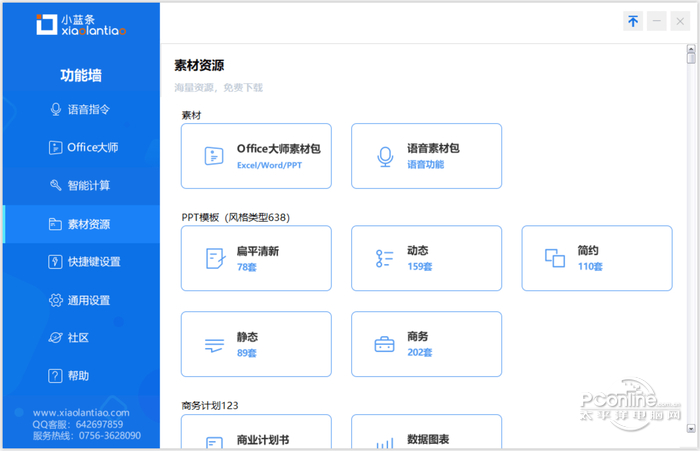Click the document icon beside Office大师

pyautogui.click(x=55, y=147)
